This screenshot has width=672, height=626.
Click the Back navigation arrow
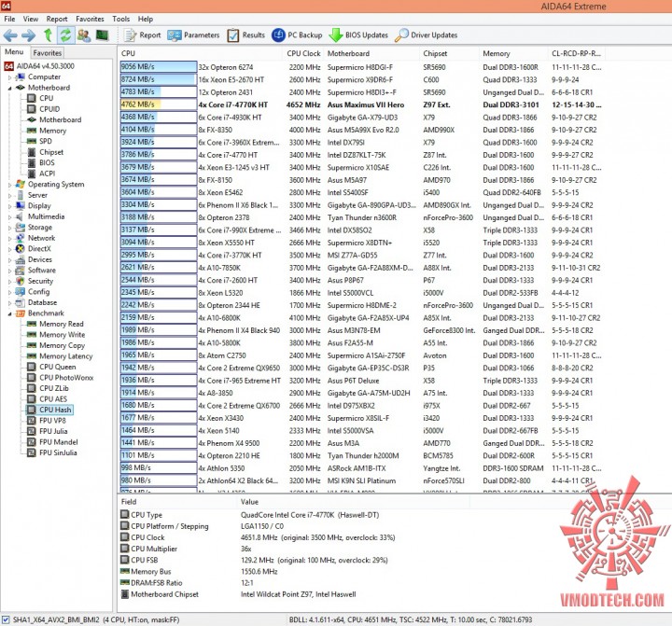point(10,35)
